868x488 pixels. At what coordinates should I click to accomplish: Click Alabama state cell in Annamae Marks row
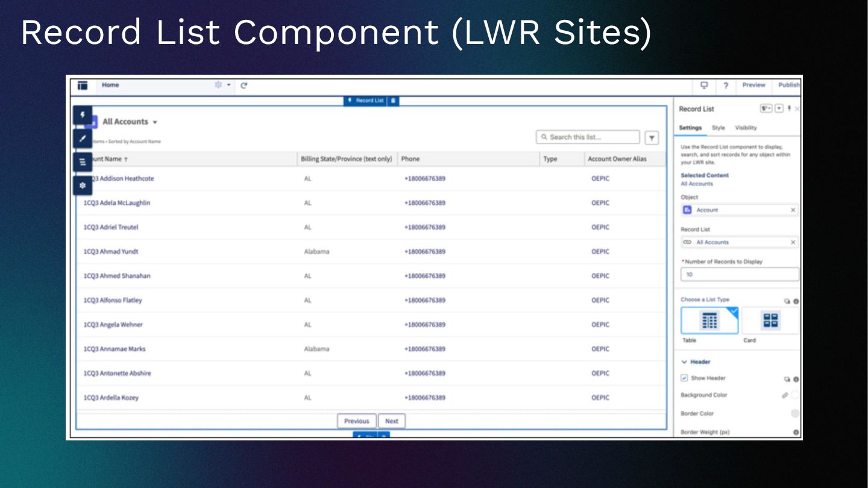tap(317, 349)
